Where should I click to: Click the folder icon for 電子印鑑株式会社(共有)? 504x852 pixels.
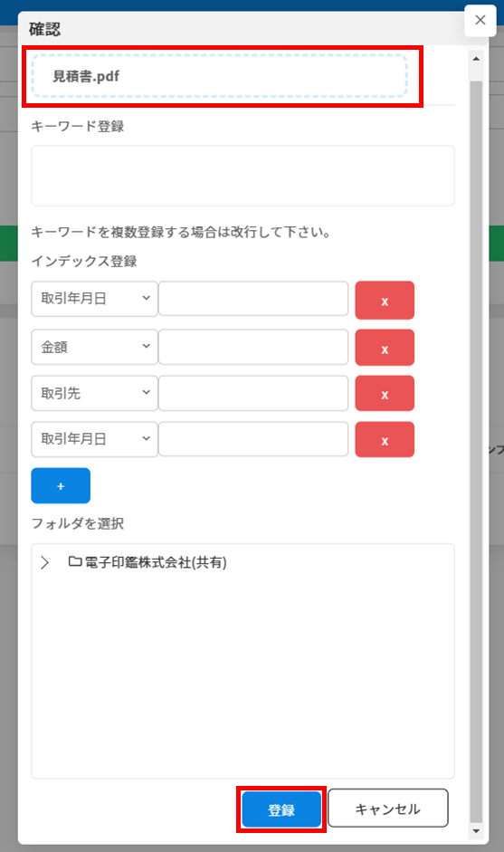point(75,561)
